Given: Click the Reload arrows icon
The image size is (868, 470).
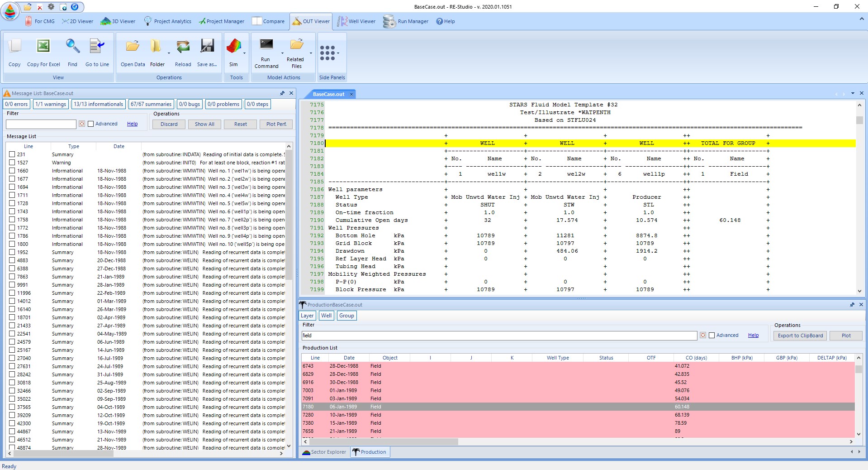Looking at the screenshot, I should [x=183, y=46].
